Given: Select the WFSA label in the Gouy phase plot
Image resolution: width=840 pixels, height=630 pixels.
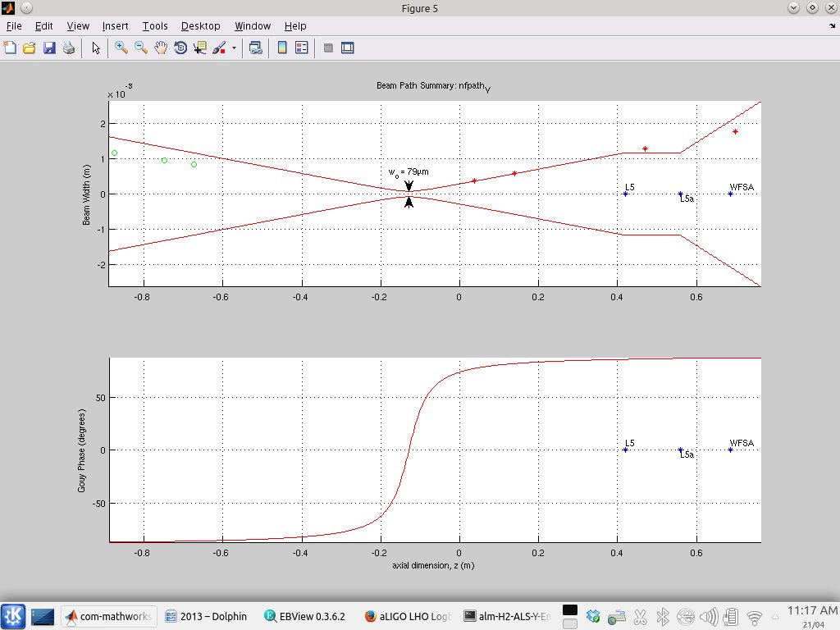Looking at the screenshot, I should coord(742,443).
